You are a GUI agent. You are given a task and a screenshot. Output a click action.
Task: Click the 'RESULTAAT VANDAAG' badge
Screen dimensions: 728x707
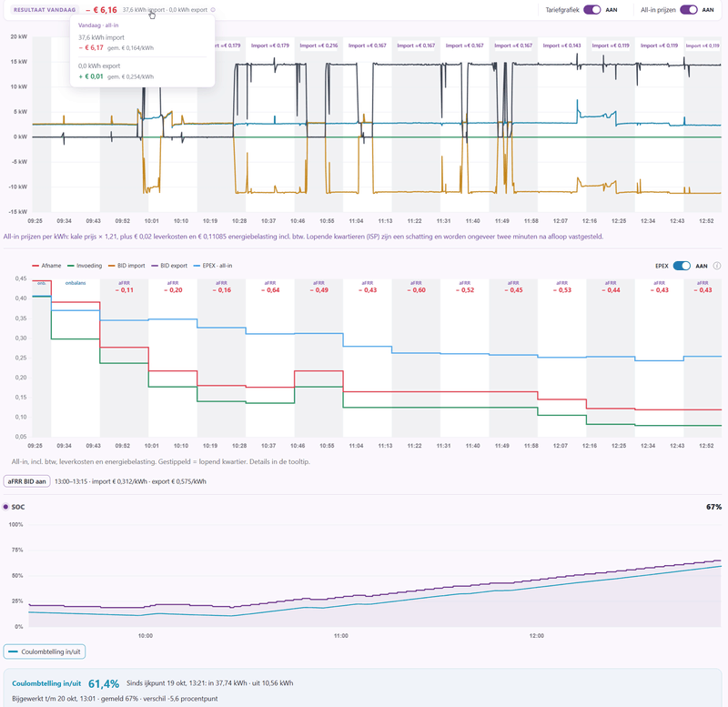point(45,10)
